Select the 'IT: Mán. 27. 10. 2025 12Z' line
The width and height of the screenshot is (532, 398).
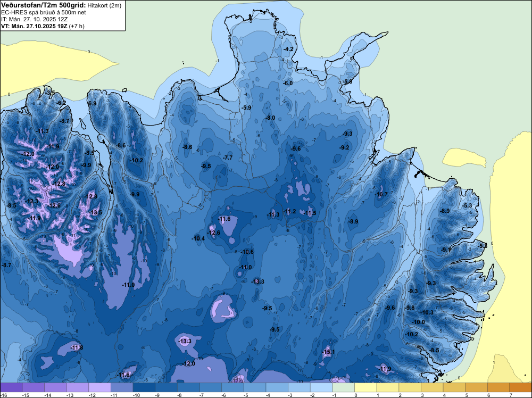[34, 19]
